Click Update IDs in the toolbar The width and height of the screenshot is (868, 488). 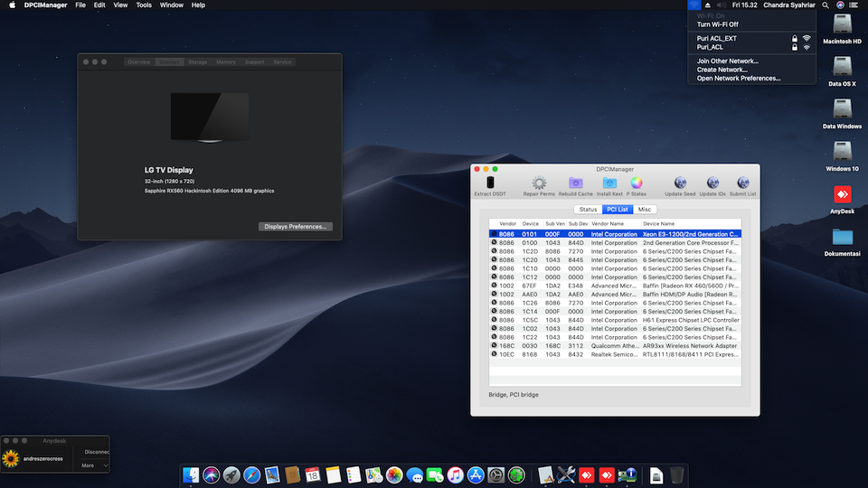(x=712, y=183)
